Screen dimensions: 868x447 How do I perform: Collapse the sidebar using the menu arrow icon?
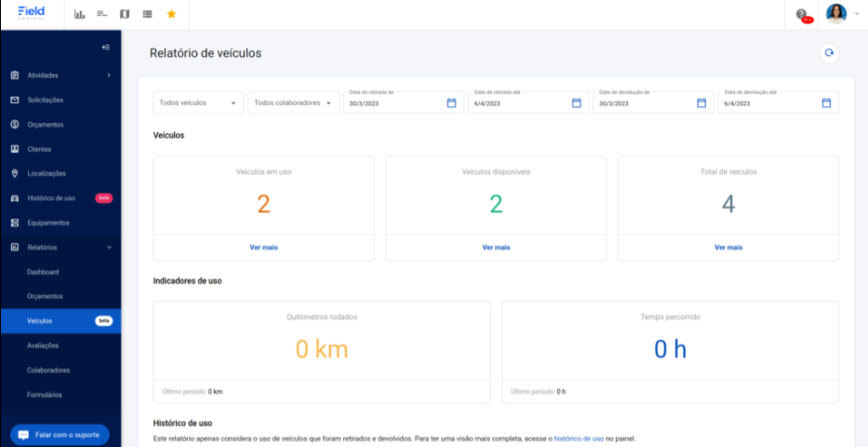(106, 47)
